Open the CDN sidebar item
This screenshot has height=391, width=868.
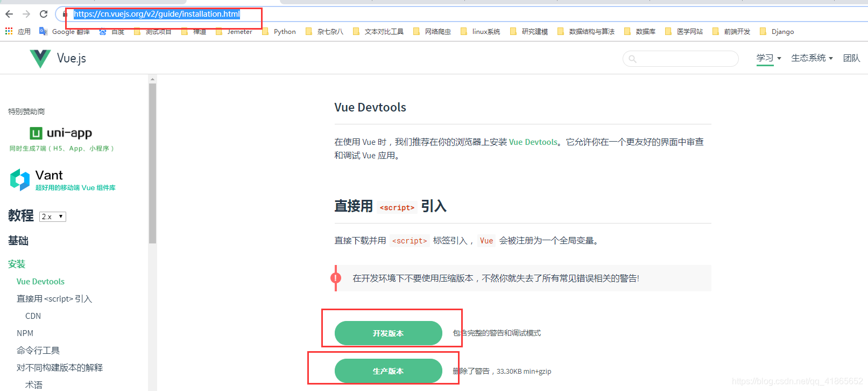[33, 316]
